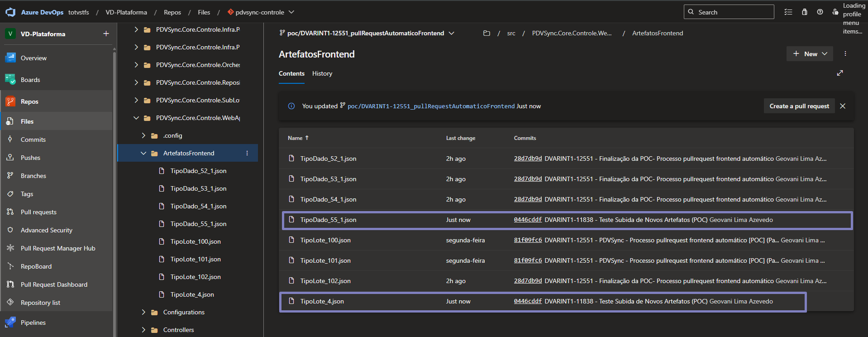Open Pipelines from the sidebar

33,323
